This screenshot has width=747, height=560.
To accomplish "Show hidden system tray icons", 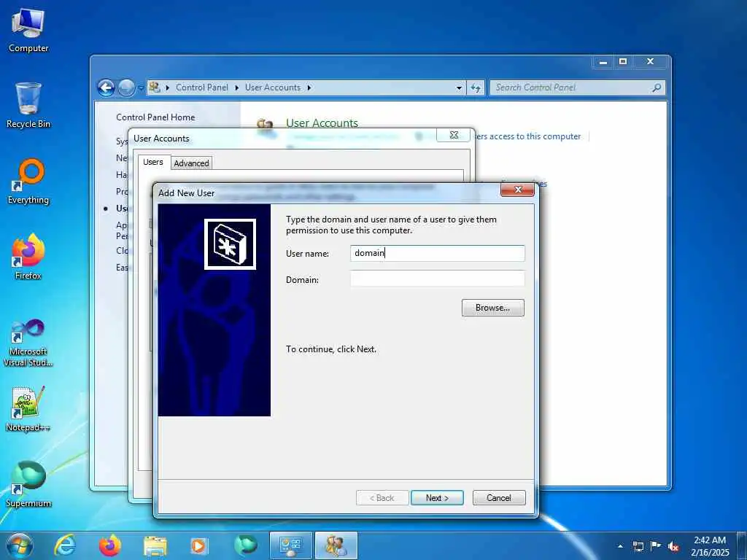I will [x=620, y=546].
